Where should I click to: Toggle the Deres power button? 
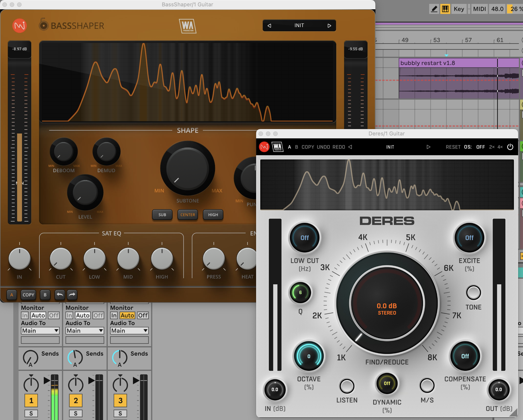510,147
